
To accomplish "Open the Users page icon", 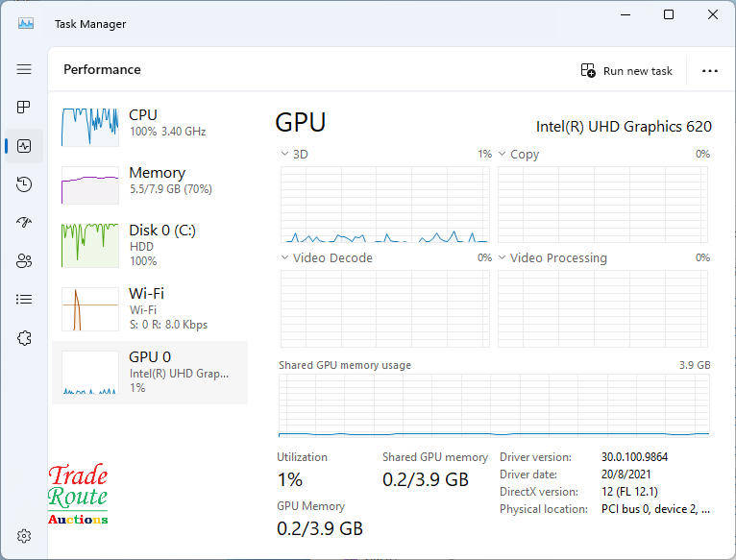I will (x=24, y=260).
